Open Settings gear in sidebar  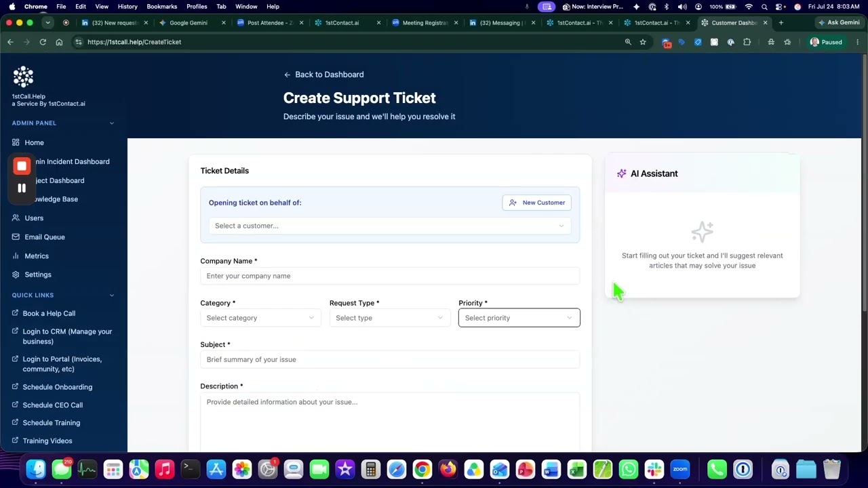coord(16,274)
